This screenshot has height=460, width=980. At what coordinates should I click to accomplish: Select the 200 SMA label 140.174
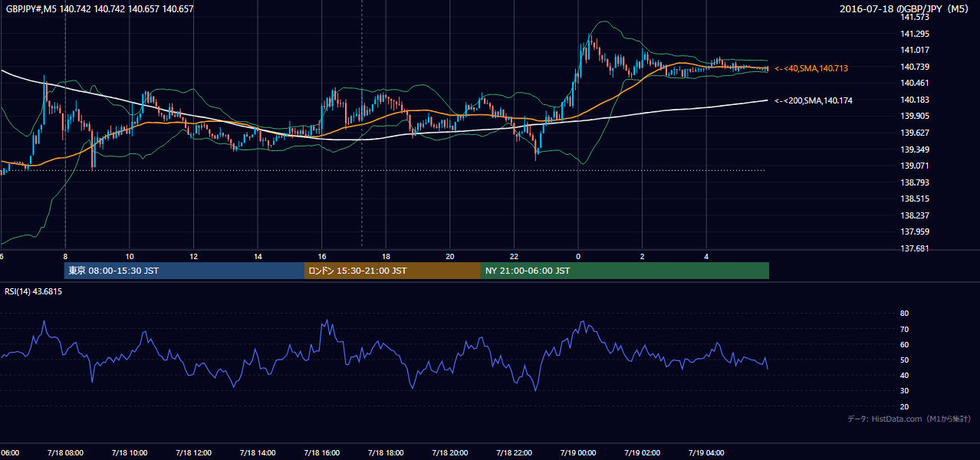[x=814, y=100]
